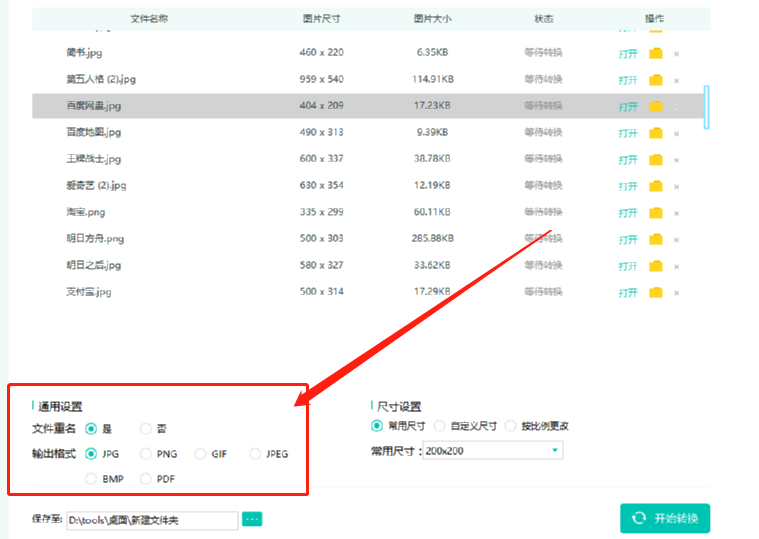Image resolution: width=759 pixels, height=539 pixels.
Task: Click the 保存至 path input field
Action: pyautogui.click(x=152, y=520)
